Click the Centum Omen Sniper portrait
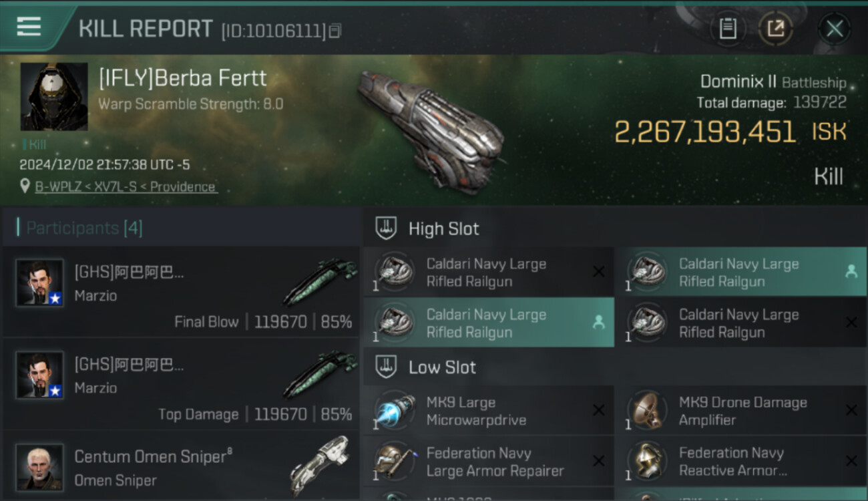The width and height of the screenshot is (868, 501). click(40, 466)
